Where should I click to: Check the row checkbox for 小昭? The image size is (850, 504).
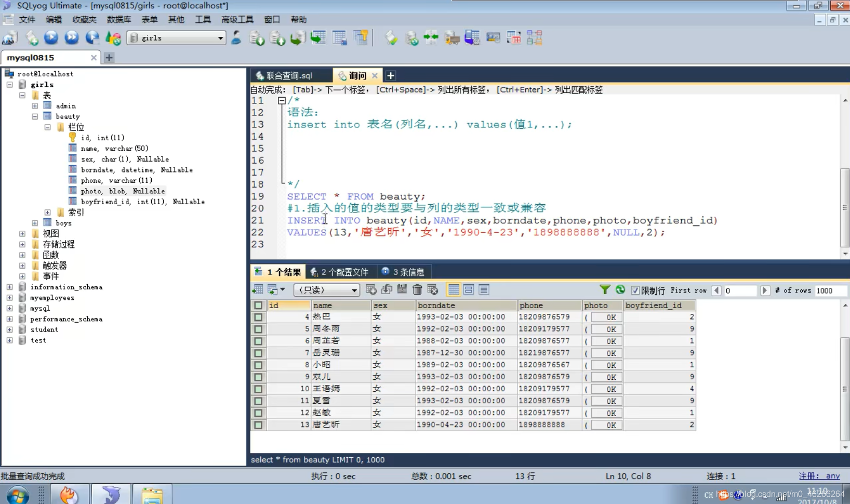click(x=258, y=365)
